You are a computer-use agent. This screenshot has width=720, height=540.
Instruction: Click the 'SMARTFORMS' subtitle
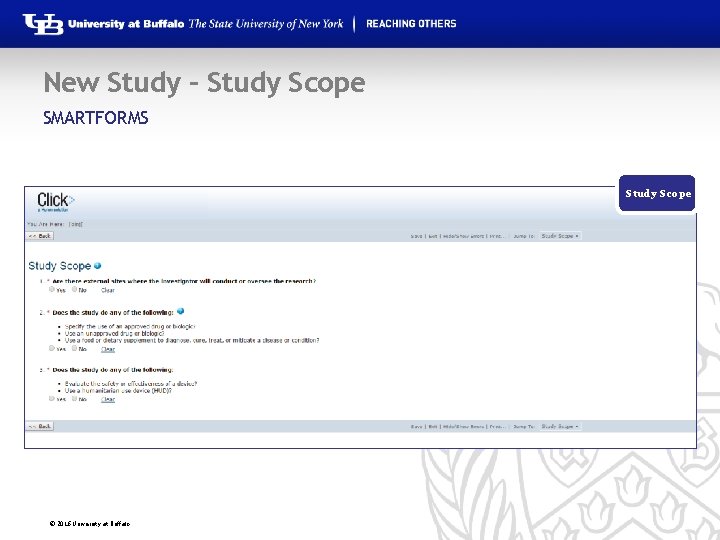(x=96, y=118)
